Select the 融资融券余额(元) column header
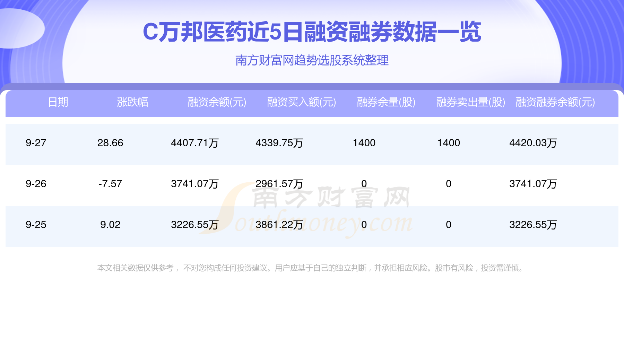Image resolution: width=624 pixels, height=364 pixels. pos(555,102)
